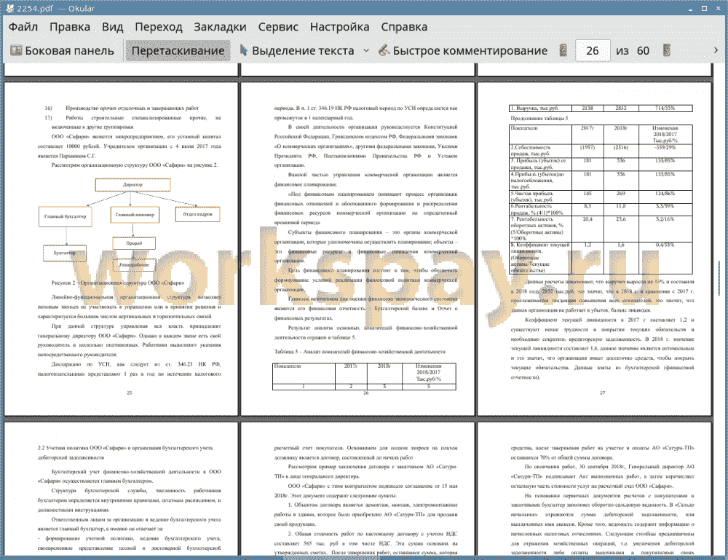This screenshot has width=728, height=560.
Task: Click the Продолжение таблицы 5 line
Action: coord(539,119)
